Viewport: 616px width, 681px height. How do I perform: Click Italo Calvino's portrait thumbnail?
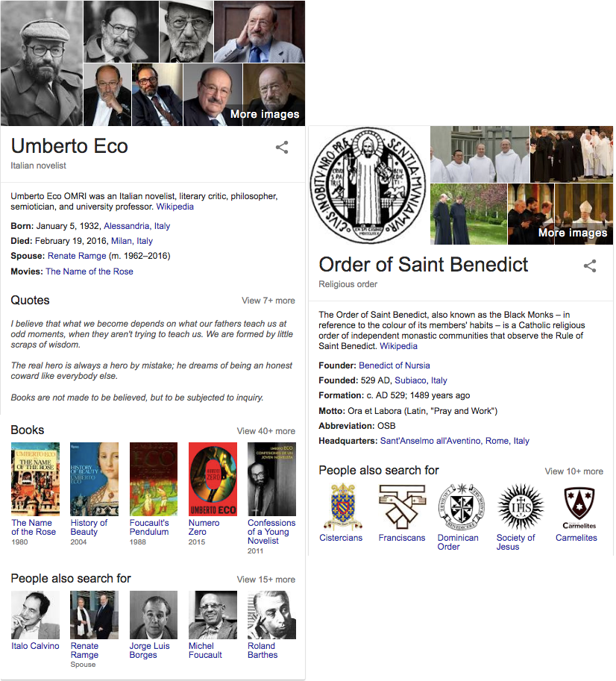(35, 615)
